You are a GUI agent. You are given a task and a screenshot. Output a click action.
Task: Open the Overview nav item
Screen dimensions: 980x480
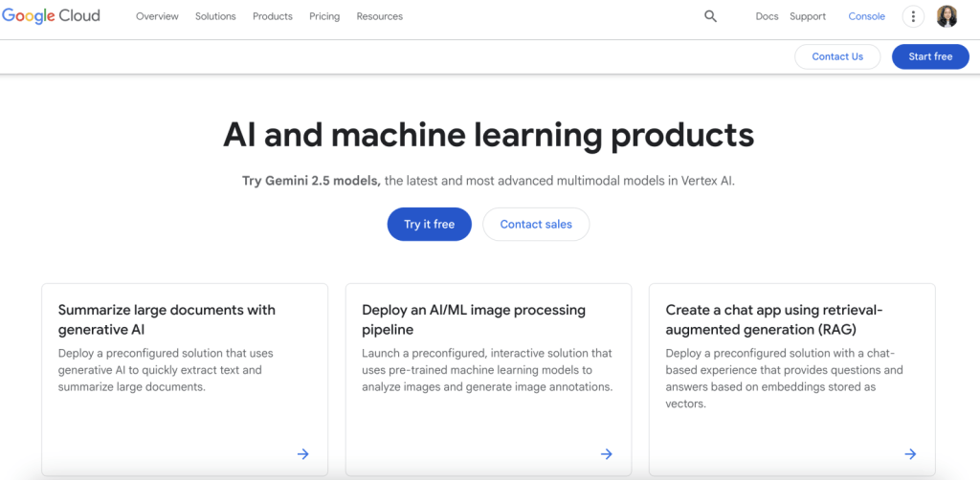(157, 16)
